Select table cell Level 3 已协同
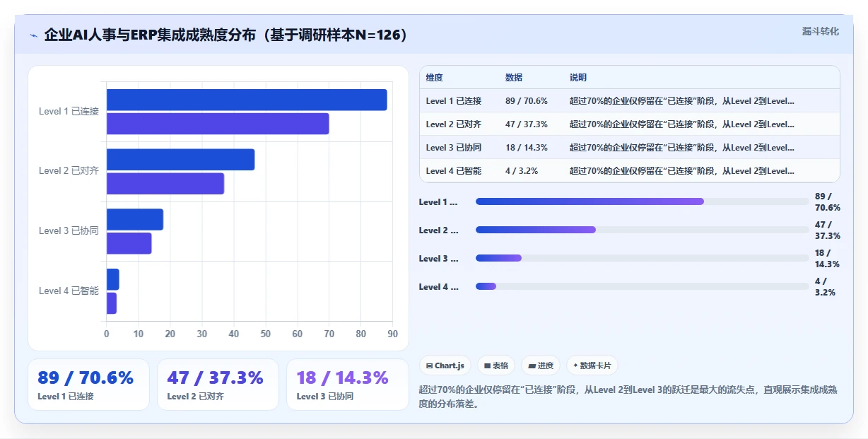This screenshot has width=868, height=439. point(454,148)
